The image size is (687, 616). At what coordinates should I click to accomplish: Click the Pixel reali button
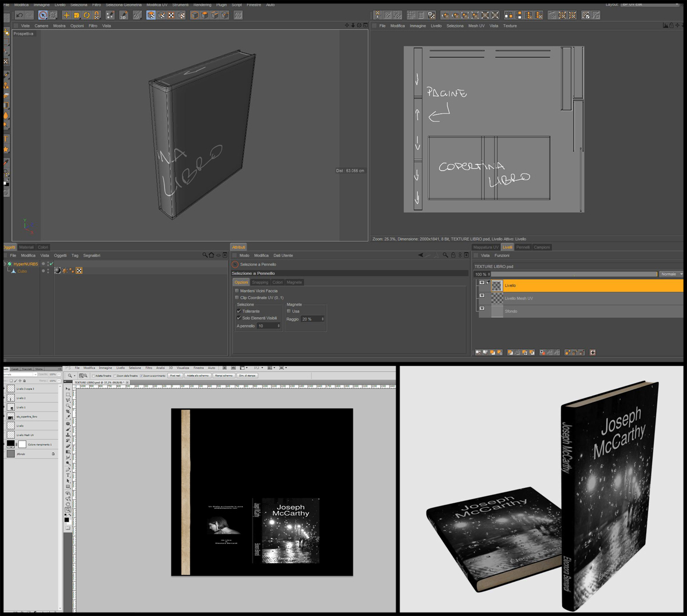coord(175,376)
